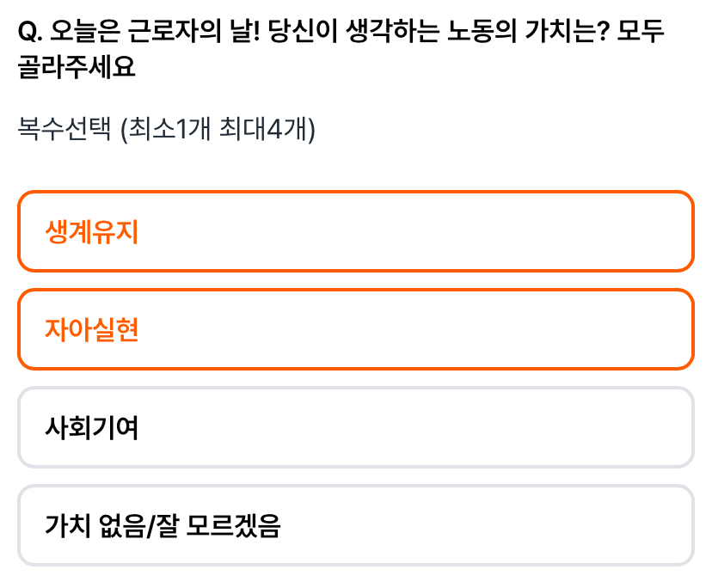Deselect the 생계유지 option
Screen dimensions: 712x588
[x=355, y=231]
